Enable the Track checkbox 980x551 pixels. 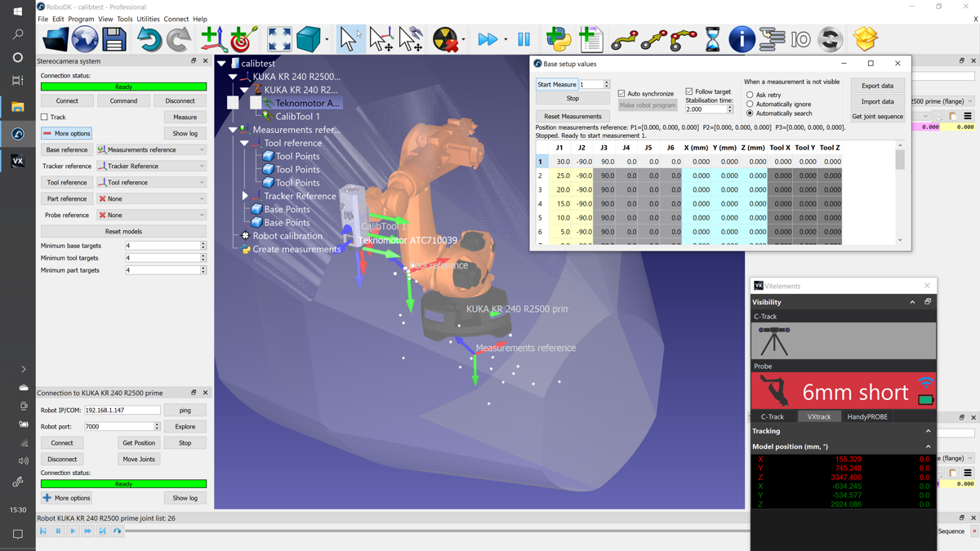pyautogui.click(x=45, y=118)
